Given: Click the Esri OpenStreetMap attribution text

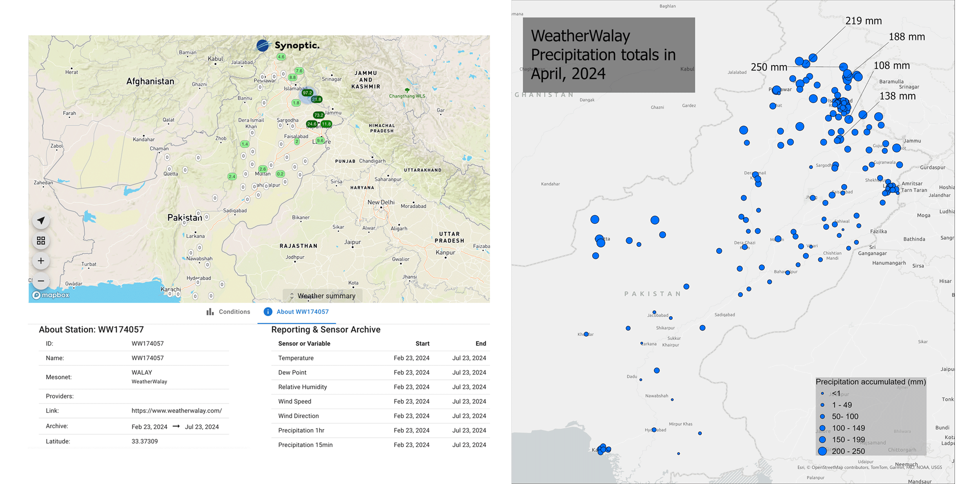Looking at the screenshot, I should tap(869, 467).
